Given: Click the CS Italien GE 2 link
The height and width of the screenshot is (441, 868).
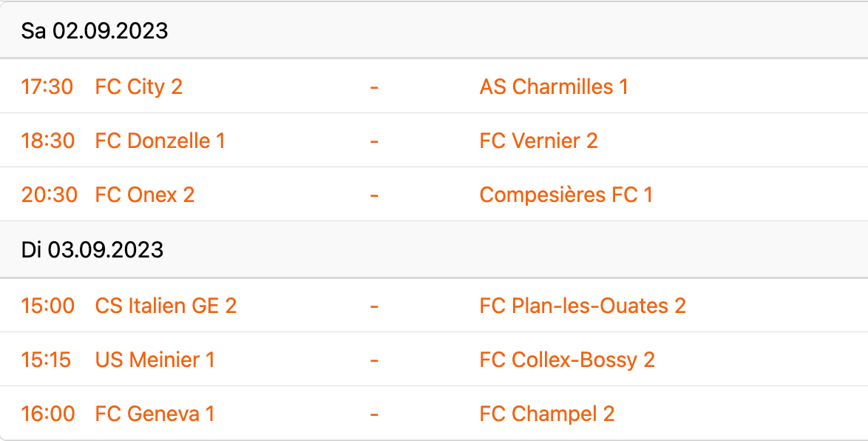Looking at the screenshot, I should tap(166, 306).
